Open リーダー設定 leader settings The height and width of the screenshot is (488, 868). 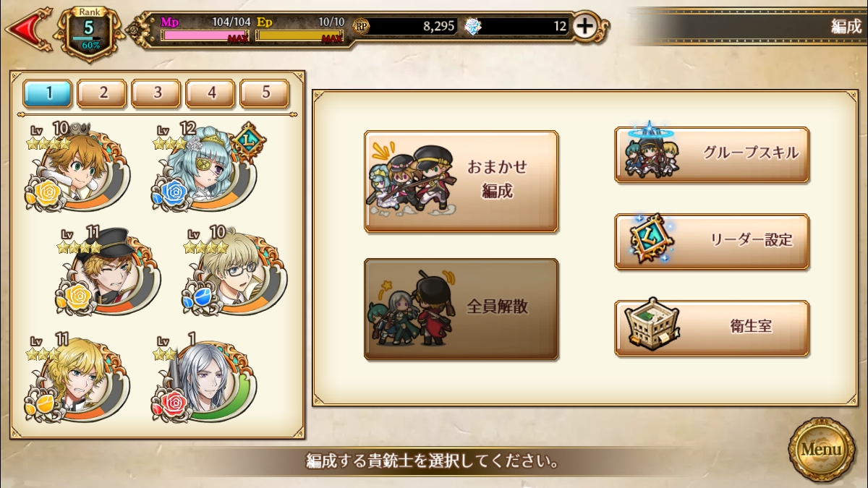712,241
